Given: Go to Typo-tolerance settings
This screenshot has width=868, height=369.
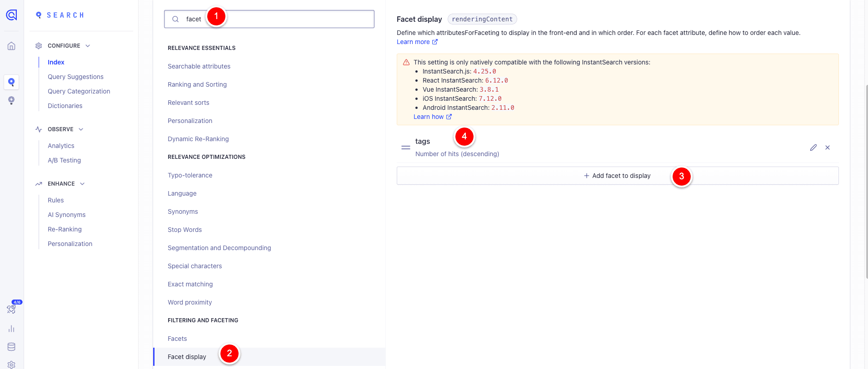Looking at the screenshot, I should click(190, 175).
